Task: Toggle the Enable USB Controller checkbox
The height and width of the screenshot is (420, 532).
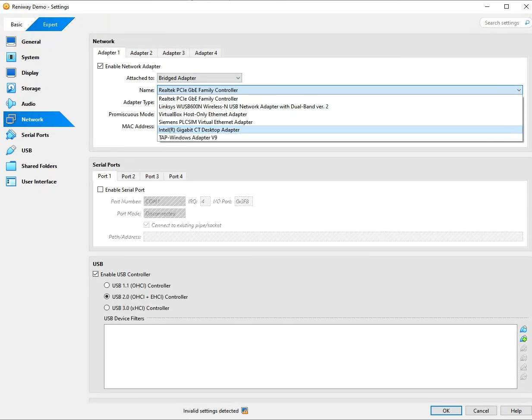Action: pos(96,274)
